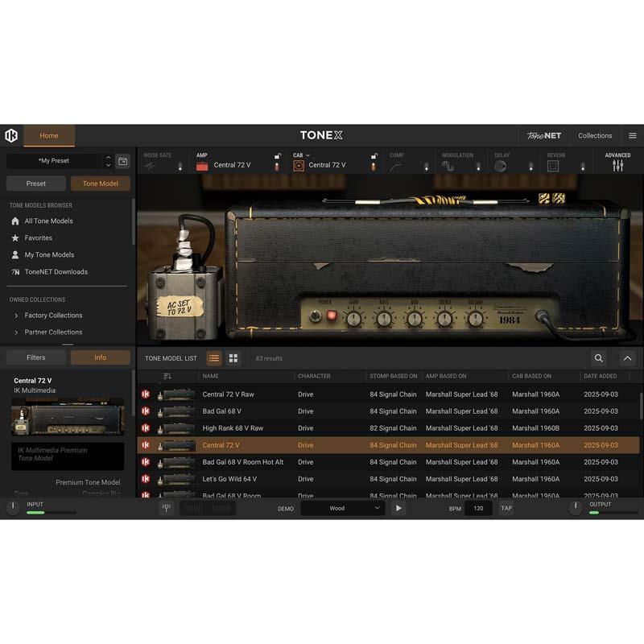Open the hamburger menu icon
This screenshot has width=644, height=644.
click(x=633, y=135)
